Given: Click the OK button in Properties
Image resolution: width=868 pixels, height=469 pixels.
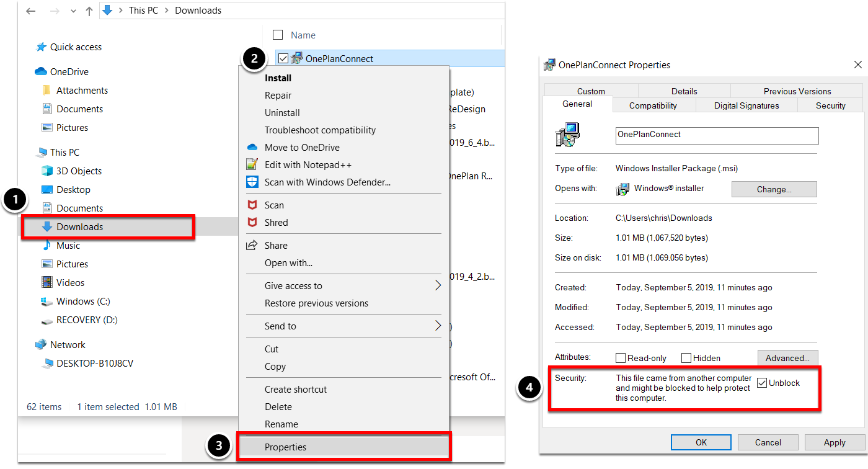Looking at the screenshot, I should tap(701, 442).
